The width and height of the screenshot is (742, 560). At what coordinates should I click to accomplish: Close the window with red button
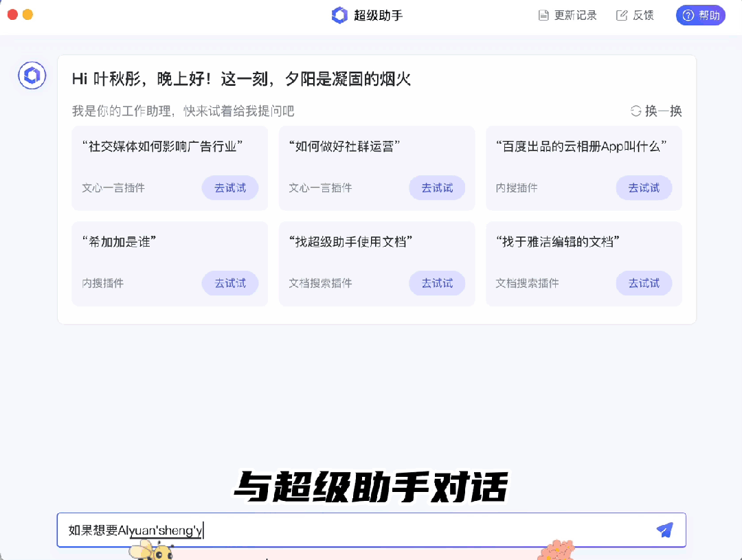pos(12,14)
